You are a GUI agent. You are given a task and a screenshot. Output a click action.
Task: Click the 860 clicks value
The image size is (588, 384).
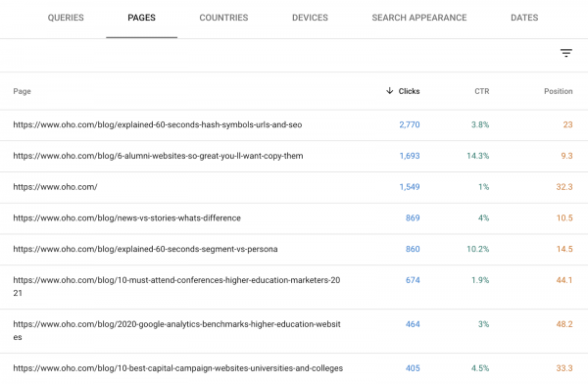413,249
